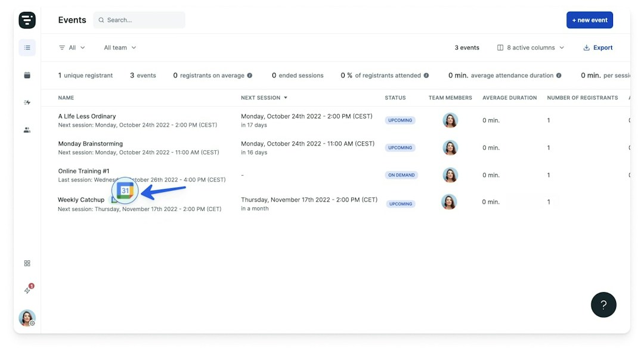
Task: Click the On Demand status badge
Action: click(x=401, y=175)
